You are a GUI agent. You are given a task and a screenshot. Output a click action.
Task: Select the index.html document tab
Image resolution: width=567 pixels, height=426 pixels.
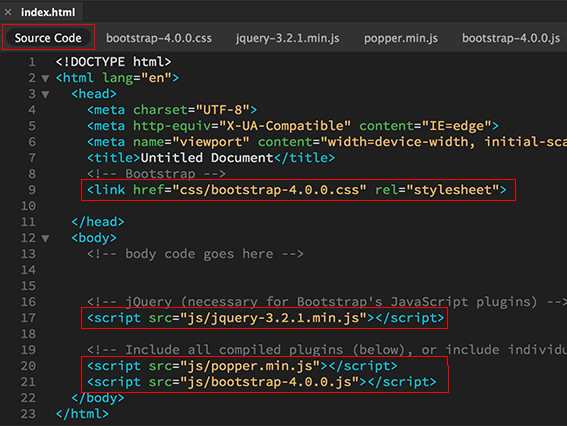click(48, 12)
